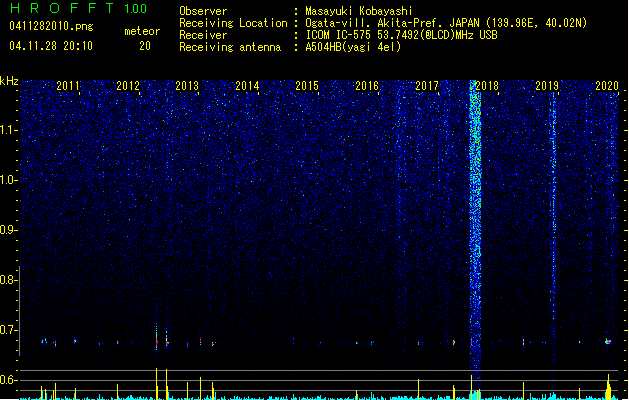Screen dimensions: 629x400
Task: Click the Observer label
Action: pyautogui.click(x=203, y=11)
